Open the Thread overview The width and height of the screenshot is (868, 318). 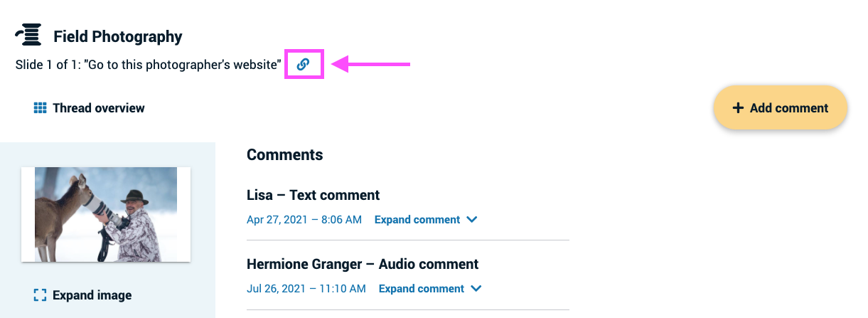pyautogui.click(x=90, y=108)
